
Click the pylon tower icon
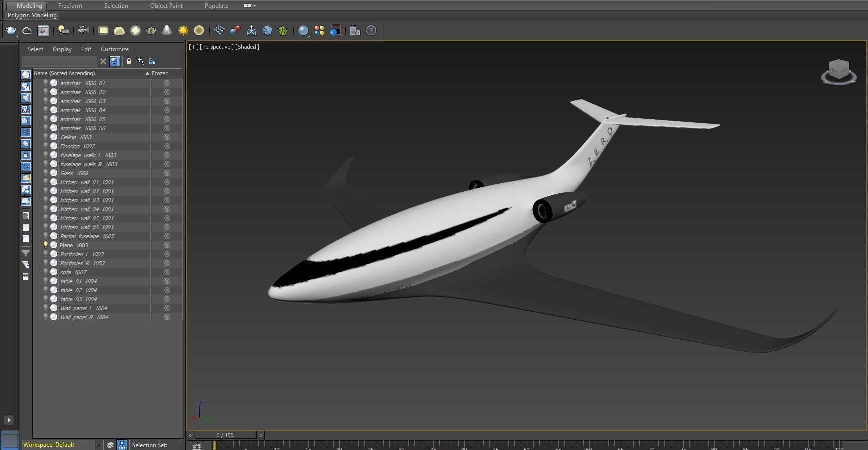click(251, 31)
